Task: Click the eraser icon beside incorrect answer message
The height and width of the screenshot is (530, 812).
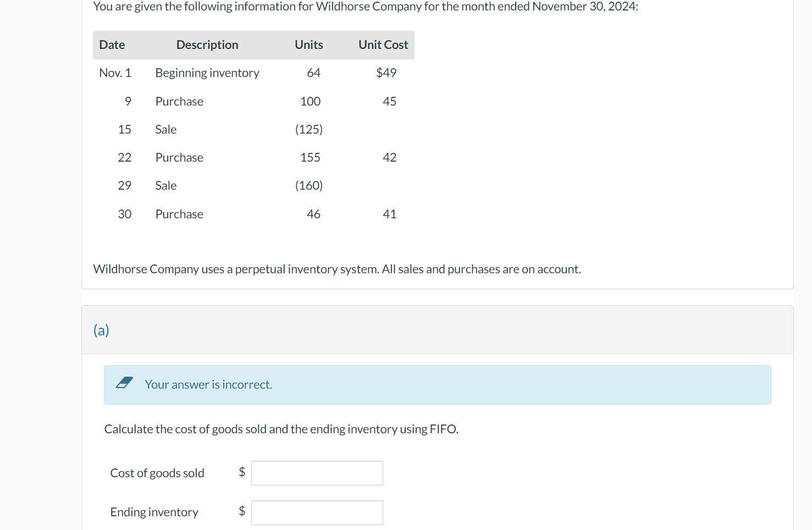Action: pos(125,383)
